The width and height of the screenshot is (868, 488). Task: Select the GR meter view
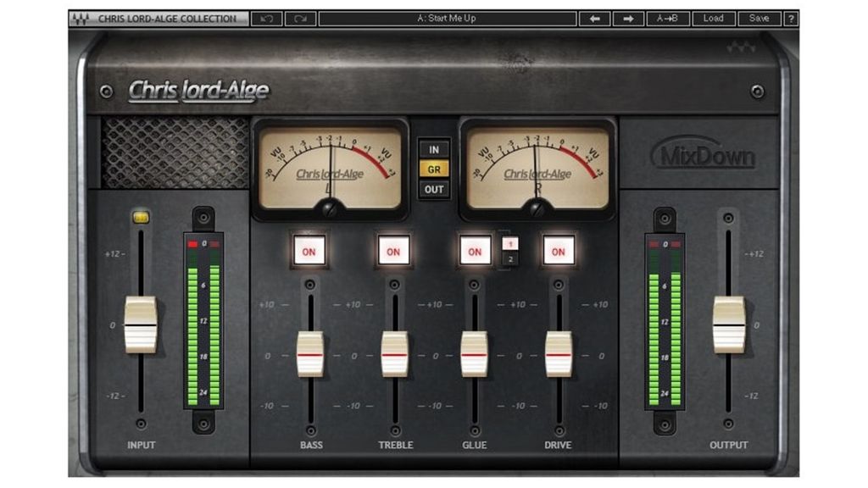[434, 169]
